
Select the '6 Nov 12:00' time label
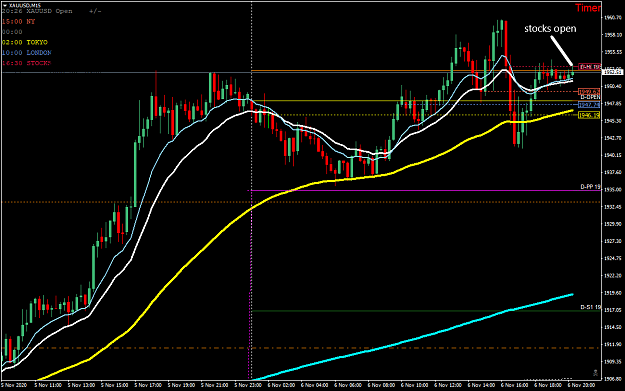[448, 385]
